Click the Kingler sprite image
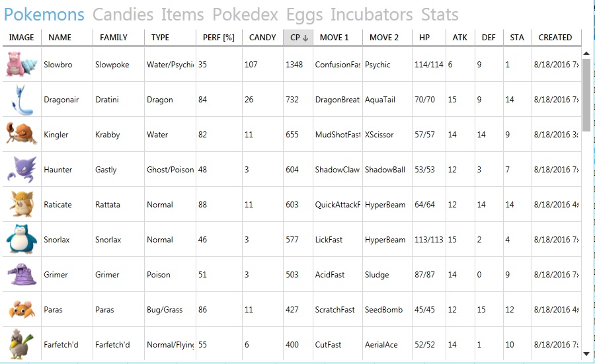Image resolution: width=595 pixels, height=364 pixels. point(22,134)
